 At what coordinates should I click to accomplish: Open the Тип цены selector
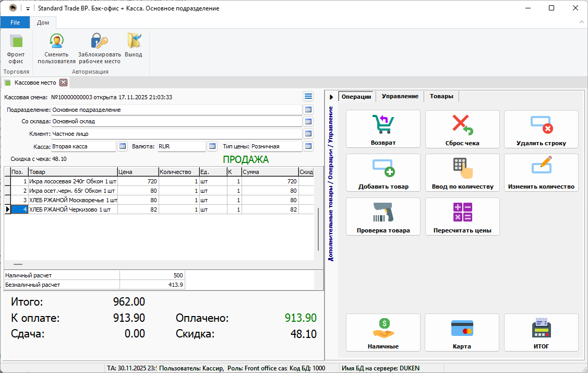point(307,146)
